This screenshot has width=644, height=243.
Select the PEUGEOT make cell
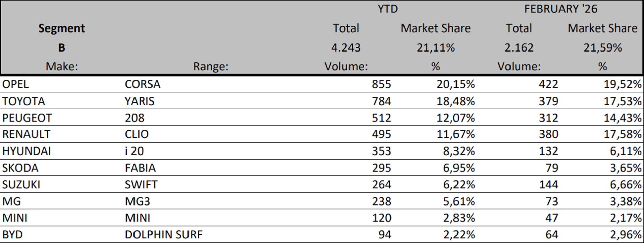(x=27, y=118)
